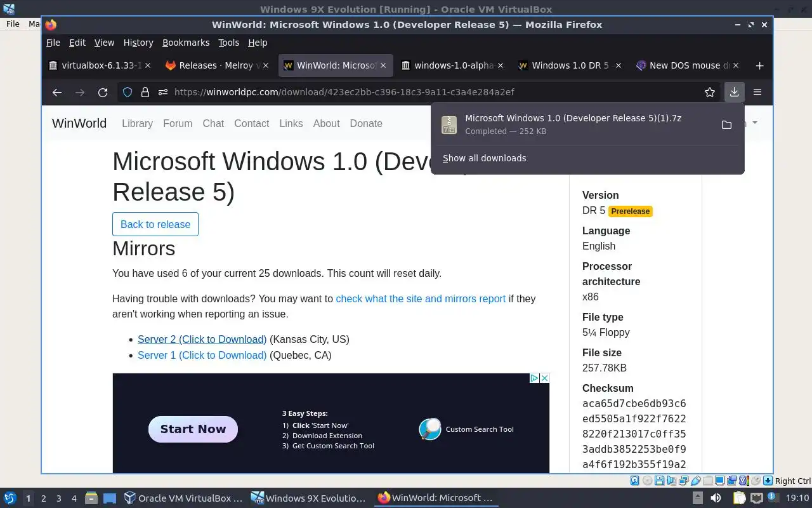This screenshot has height=508, width=812.
Task: Open the clipboard manager tray icon
Action: pyautogui.click(x=739, y=498)
